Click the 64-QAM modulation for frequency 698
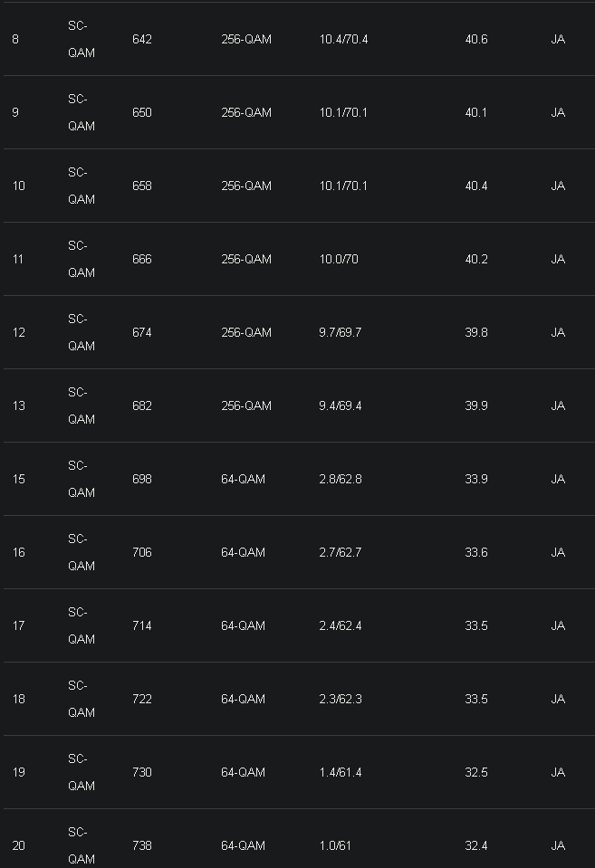Screen dimensions: 595x868 click(243, 480)
